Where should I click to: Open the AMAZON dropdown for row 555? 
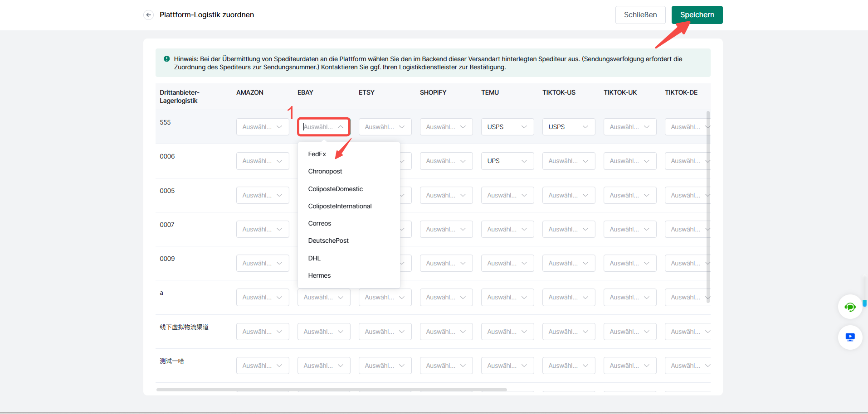coord(262,127)
